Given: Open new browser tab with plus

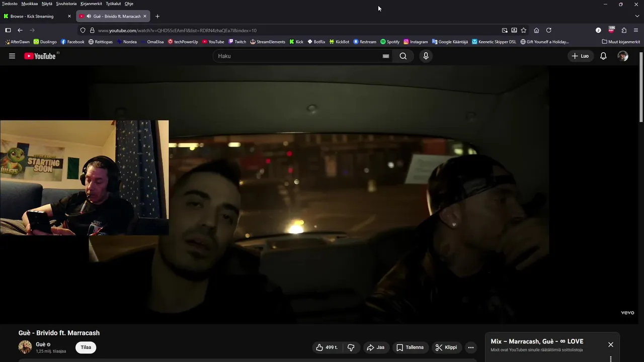Looking at the screenshot, I should (x=157, y=16).
